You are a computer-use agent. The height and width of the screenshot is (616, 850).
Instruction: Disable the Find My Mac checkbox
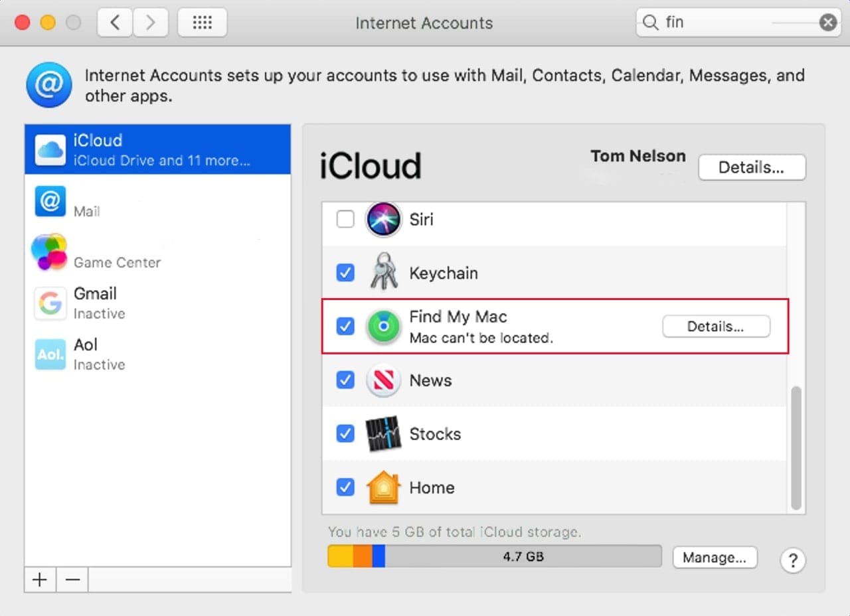[345, 327]
